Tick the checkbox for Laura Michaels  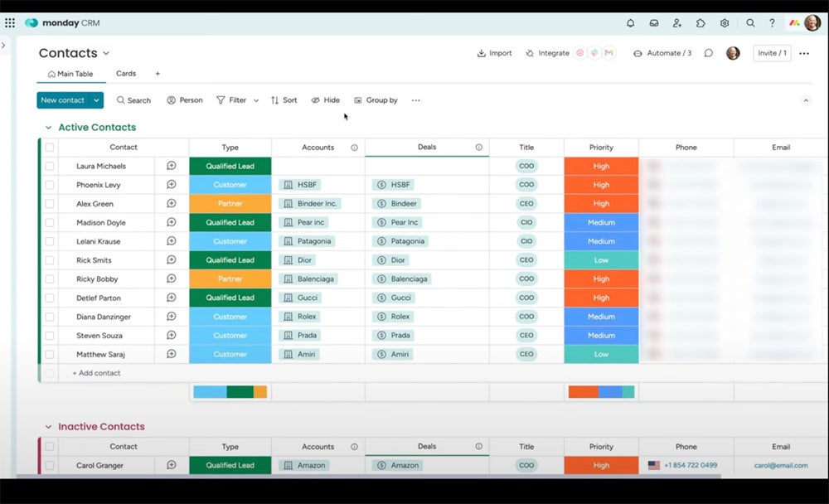[x=49, y=166]
